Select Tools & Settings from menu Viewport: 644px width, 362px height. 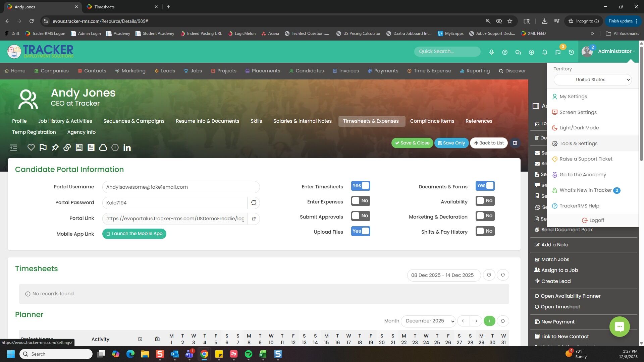(x=578, y=143)
